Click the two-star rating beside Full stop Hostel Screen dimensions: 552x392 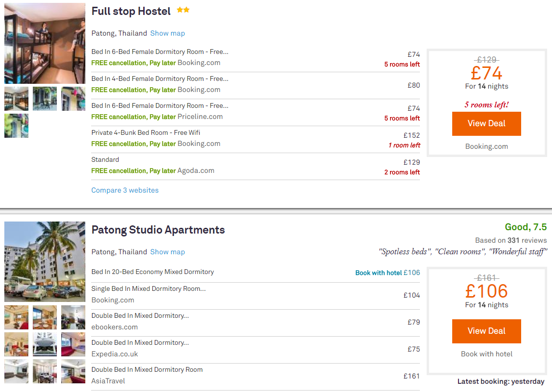[183, 10]
